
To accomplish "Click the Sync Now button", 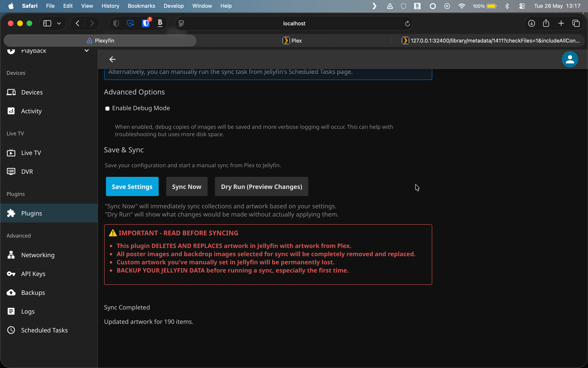I will pyautogui.click(x=187, y=186).
